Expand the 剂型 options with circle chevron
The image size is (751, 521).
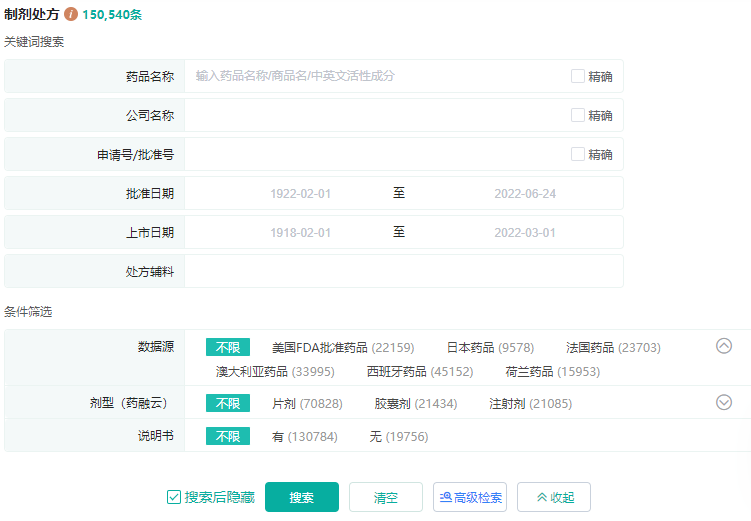coord(724,402)
